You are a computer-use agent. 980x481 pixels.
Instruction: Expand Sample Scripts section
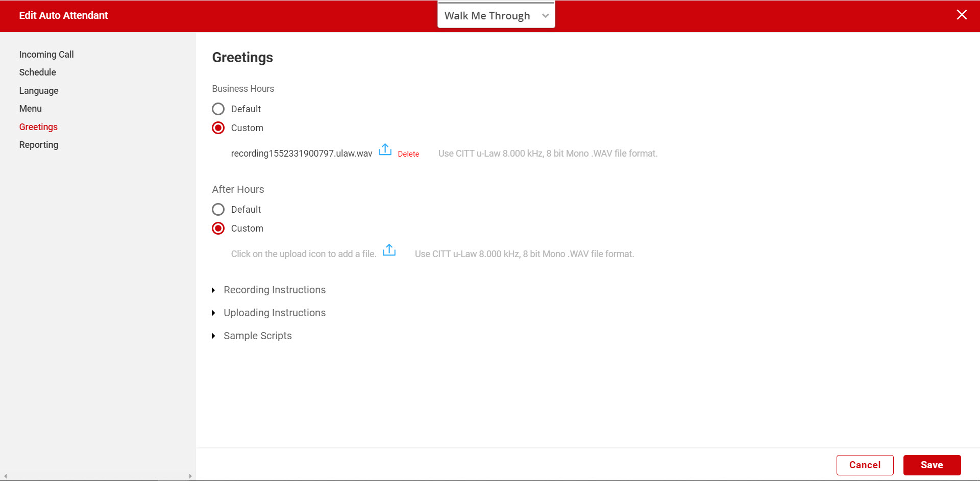tap(252, 336)
